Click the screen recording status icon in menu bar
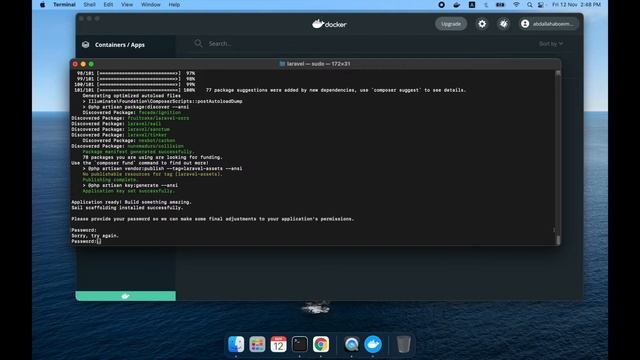Screen dimensions: 640x360 441,4
